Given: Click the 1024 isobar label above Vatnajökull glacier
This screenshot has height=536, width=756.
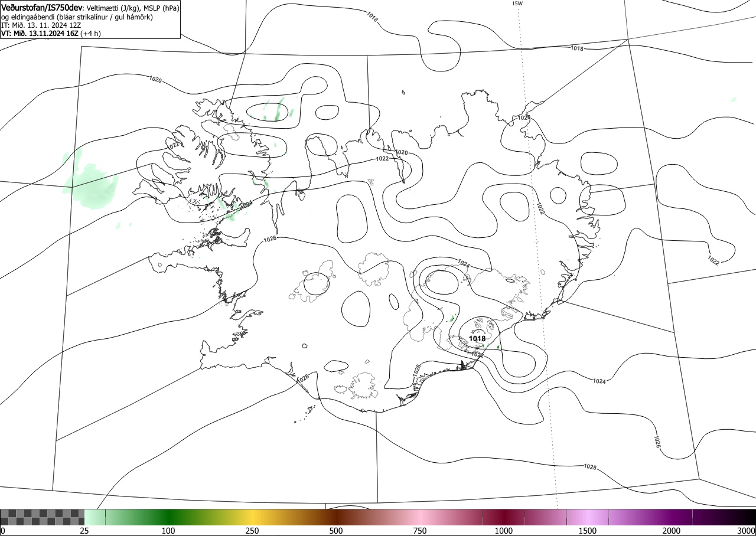Looking at the screenshot, I should (x=464, y=264).
